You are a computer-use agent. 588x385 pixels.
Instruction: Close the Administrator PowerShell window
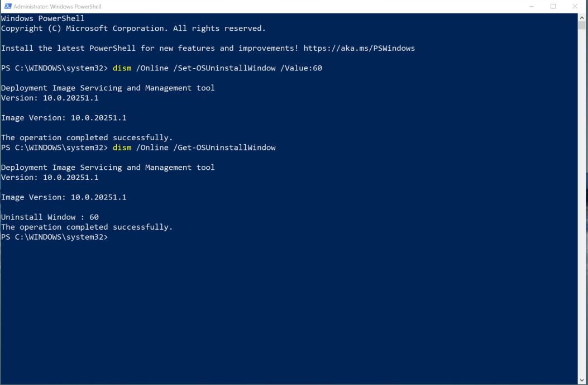(575, 6)
